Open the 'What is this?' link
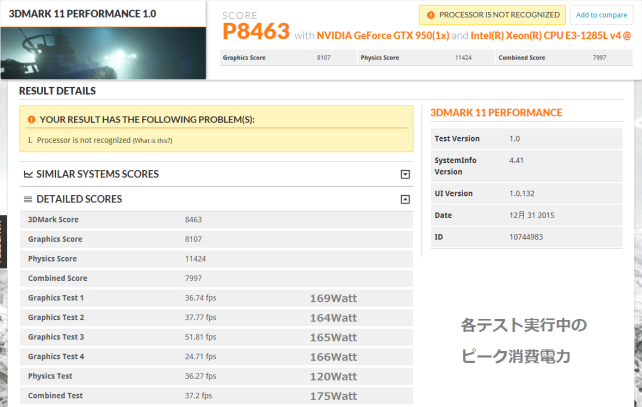Image resolution: width=642 pixels, height=407 pixels. pos(152,140)
